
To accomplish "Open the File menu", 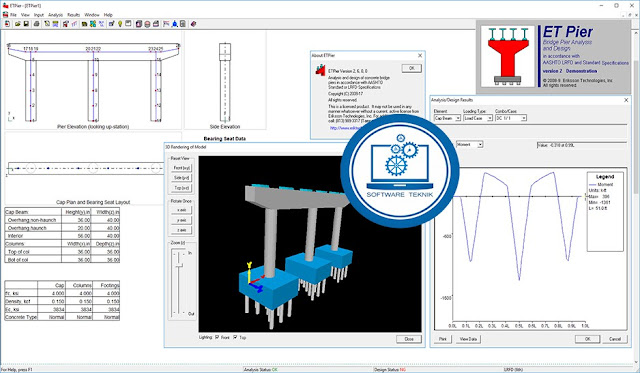I will point(13,15).
